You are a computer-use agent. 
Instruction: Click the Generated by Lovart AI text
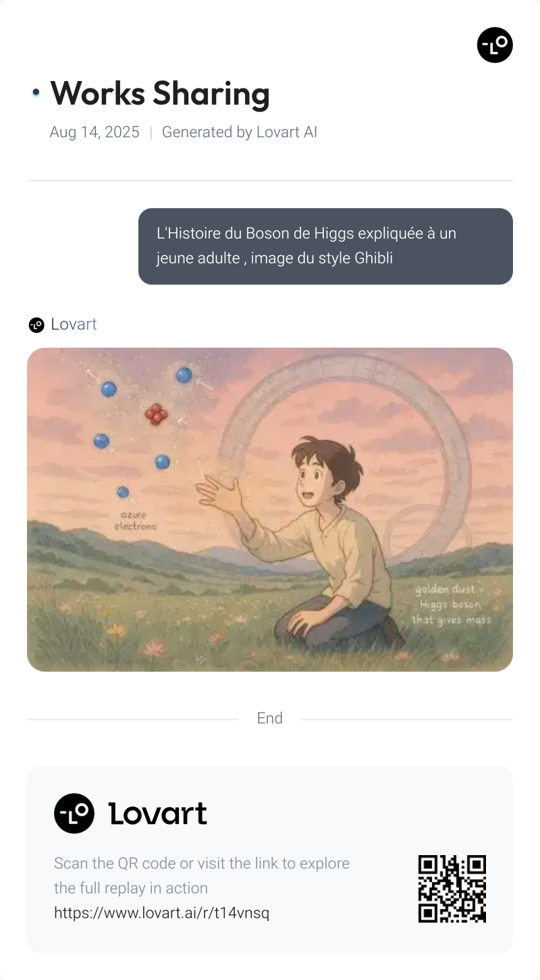coord(240,132)
